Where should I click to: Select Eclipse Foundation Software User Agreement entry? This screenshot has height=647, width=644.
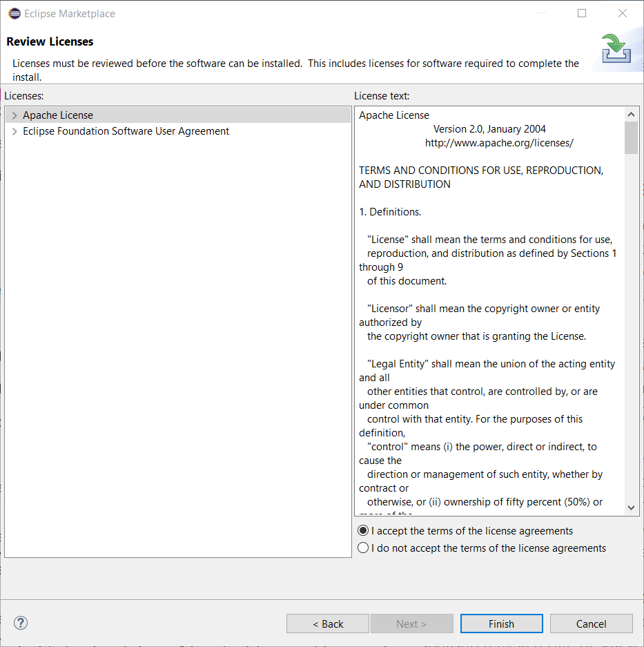point(126,131)
